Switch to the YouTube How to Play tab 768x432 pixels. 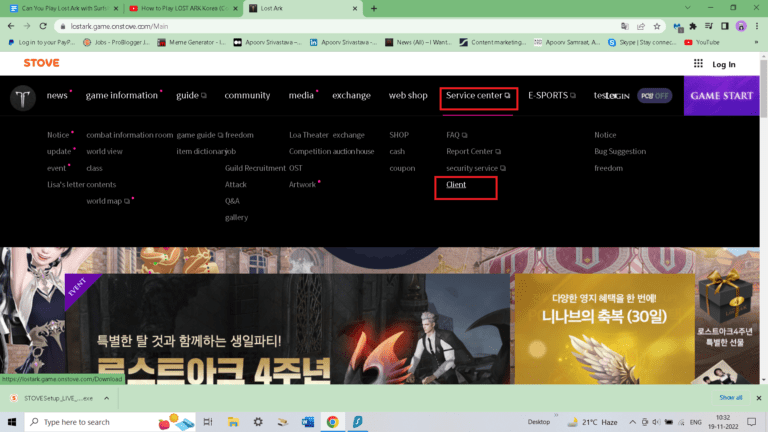pyautogui.click(x=185, y=8)
